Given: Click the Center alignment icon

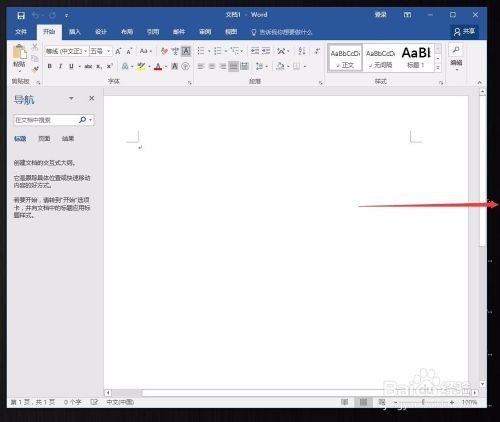Looking at the screenshot, I should click(x=212, y=66).
